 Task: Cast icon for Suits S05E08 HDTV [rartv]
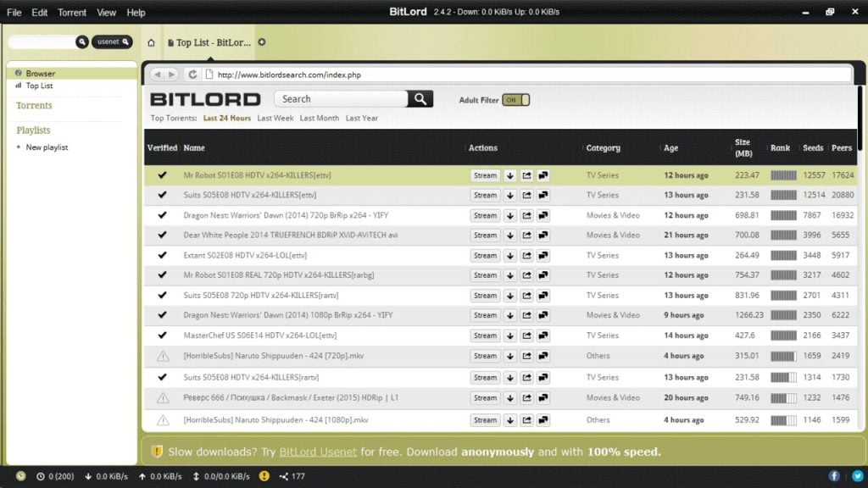tap(543, 377)
